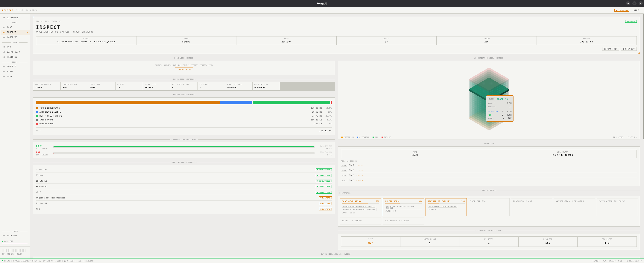Compute the SHA-256 file hash
644x263 pixels.
tap(184, 69)
